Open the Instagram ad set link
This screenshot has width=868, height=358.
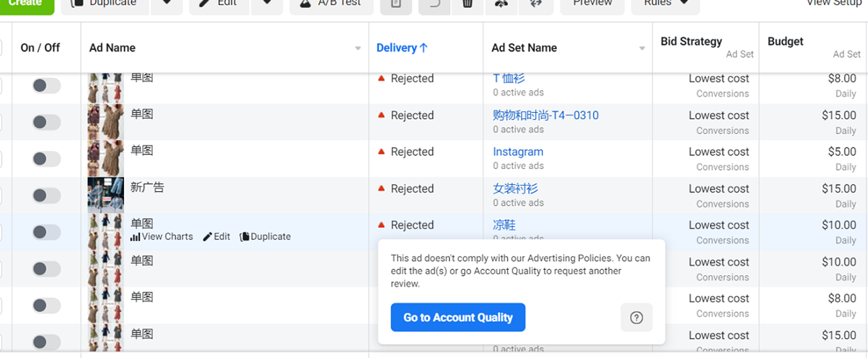coord(518,152)
